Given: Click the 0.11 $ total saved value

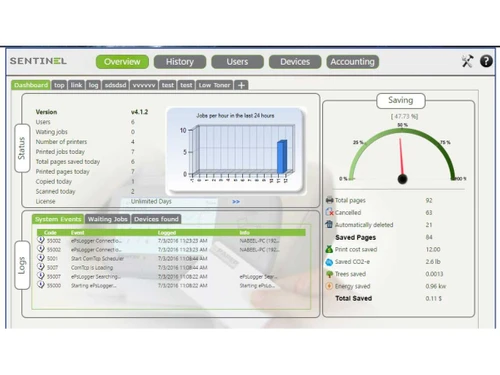Looking at the screenshot, I should (434, 298).
